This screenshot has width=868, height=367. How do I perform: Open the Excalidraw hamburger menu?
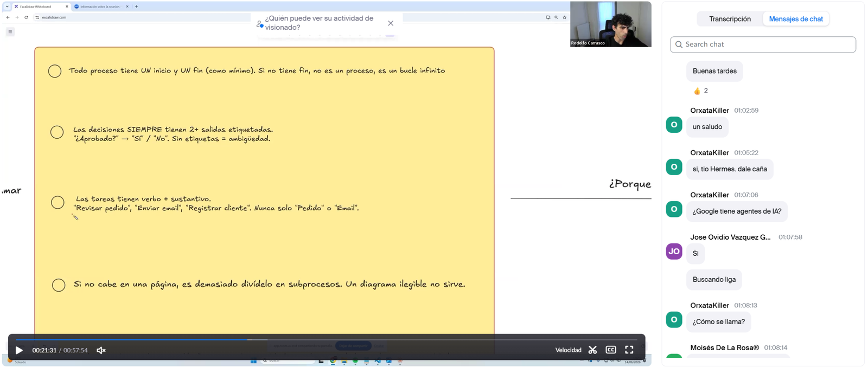point(10,32)
